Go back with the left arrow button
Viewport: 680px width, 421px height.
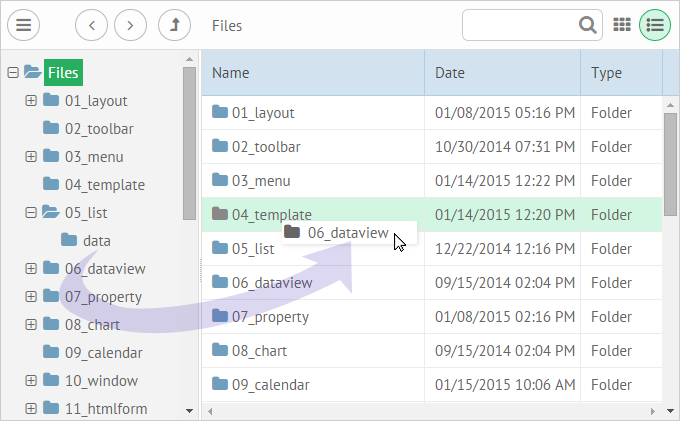(92, 26)
